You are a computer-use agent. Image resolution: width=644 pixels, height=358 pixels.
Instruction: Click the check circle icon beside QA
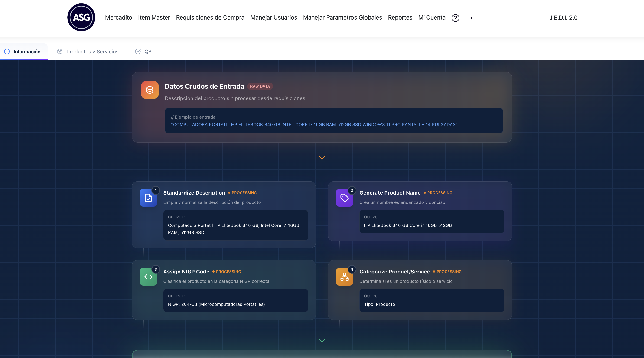tap(138, 52)
